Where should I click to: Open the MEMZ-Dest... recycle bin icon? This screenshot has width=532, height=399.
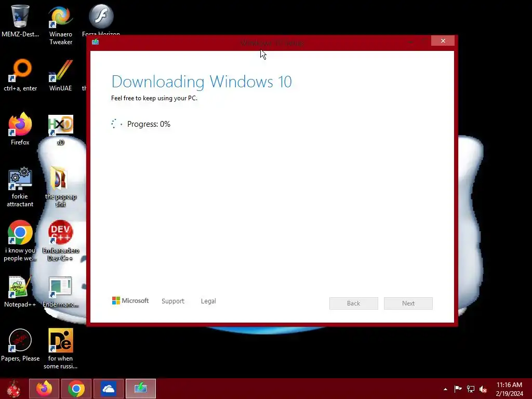coord(20,21)
